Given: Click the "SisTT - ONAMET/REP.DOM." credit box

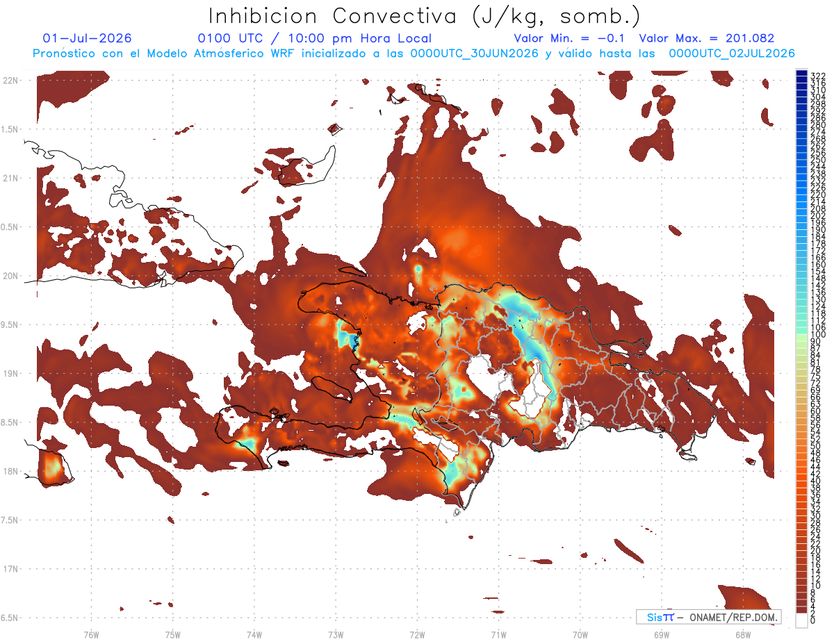Looking at the screenshot, I should pos(710,617).
